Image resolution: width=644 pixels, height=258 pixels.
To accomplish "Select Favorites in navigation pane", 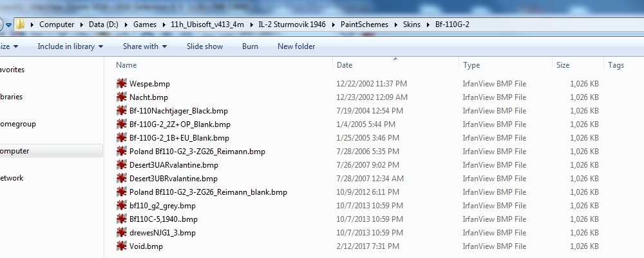I will point(12,70).
